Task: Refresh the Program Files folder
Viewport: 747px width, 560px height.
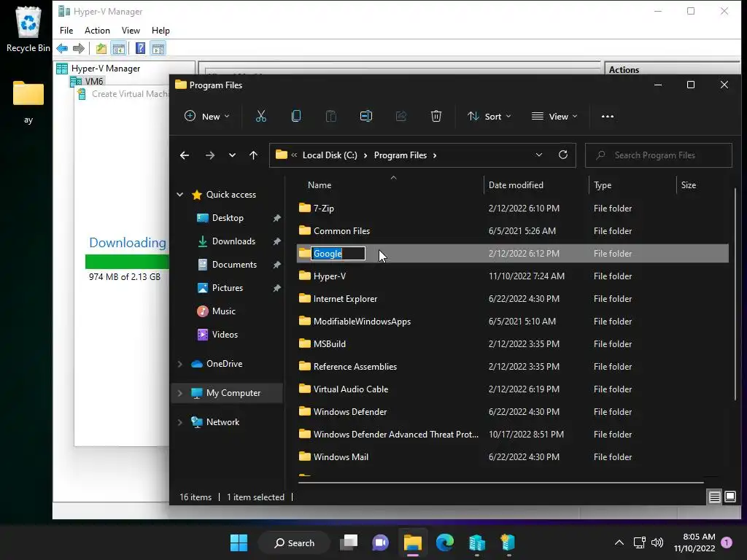Action: pyautogui.click(x=563, y=155)
